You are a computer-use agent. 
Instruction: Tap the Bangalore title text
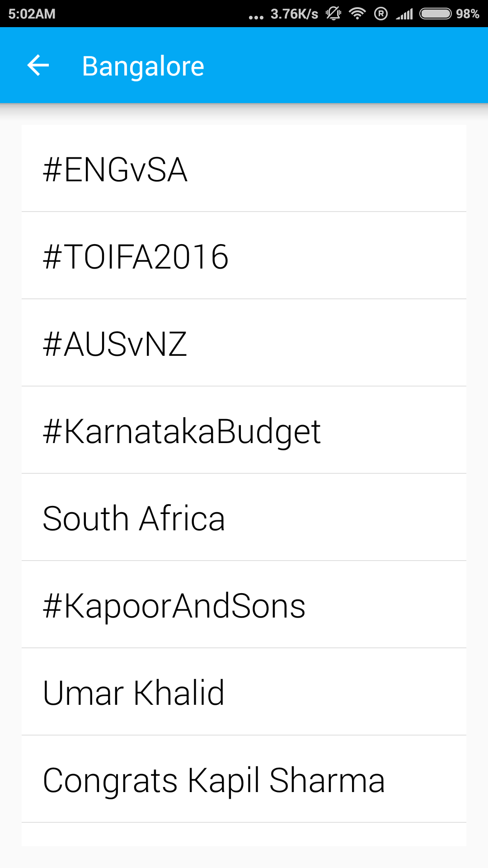143,66
